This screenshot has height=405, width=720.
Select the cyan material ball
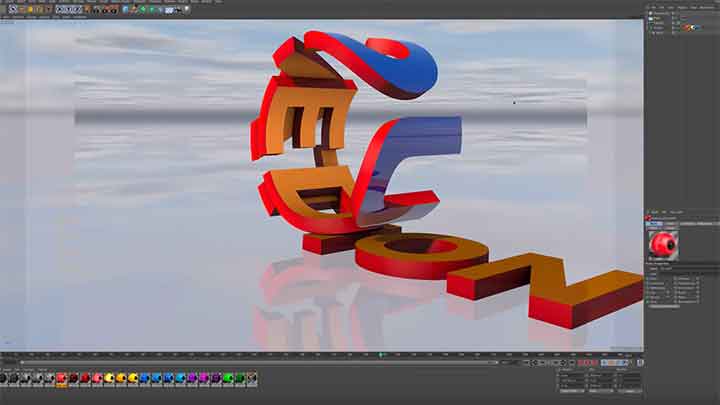pos(180,378)
